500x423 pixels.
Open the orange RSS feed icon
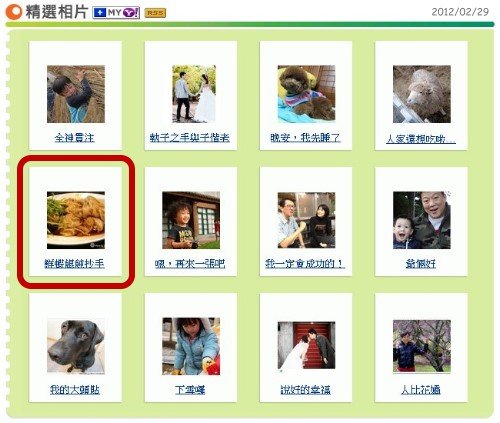pos(155,13)
